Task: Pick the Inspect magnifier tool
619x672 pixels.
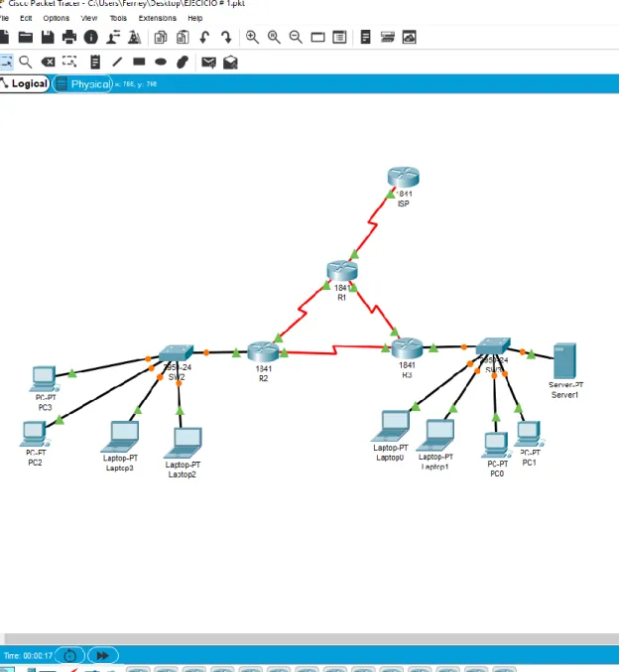Action: pos(26,63)
